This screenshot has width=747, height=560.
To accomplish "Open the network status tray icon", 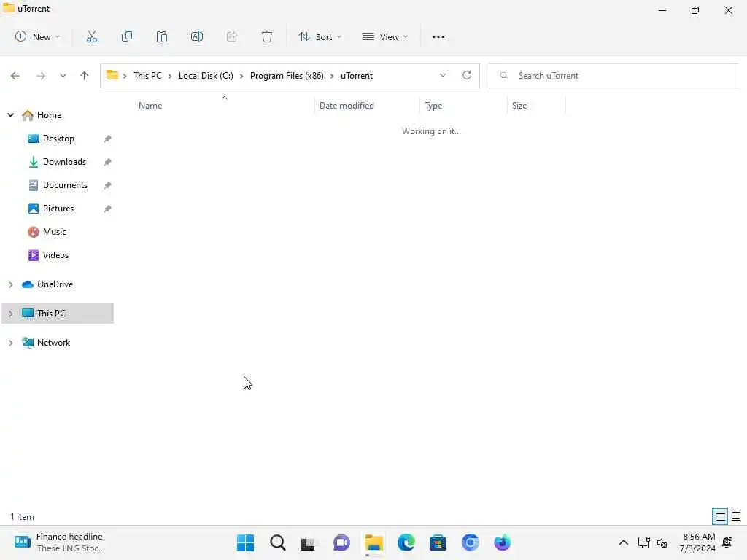I will 643,542.
